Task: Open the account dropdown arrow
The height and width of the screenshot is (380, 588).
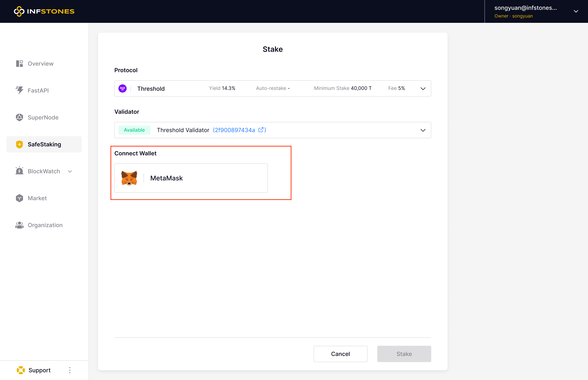Action: point(576,11)
